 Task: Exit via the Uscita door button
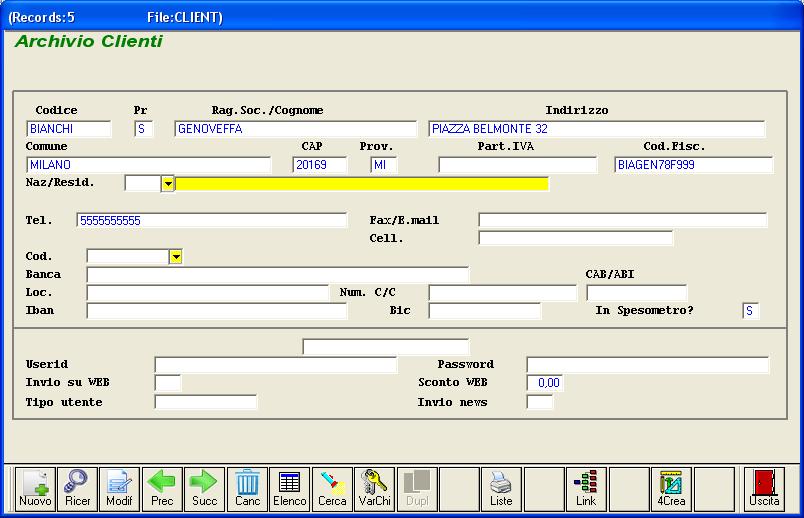765,489
